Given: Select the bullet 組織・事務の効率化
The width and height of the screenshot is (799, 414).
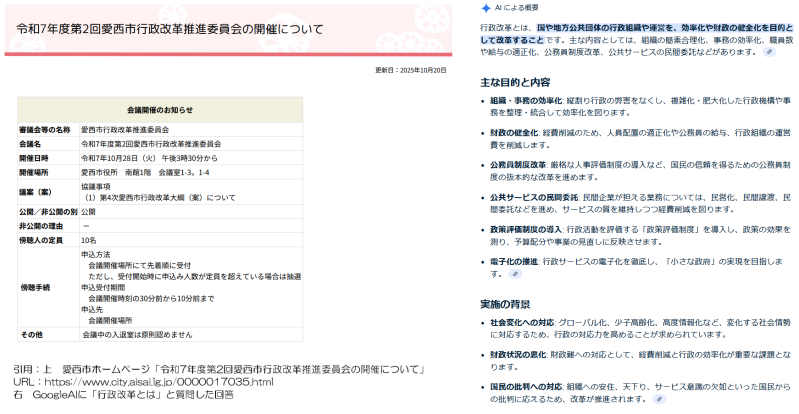Looking at the screenshot, I should (x=526, y=100).
